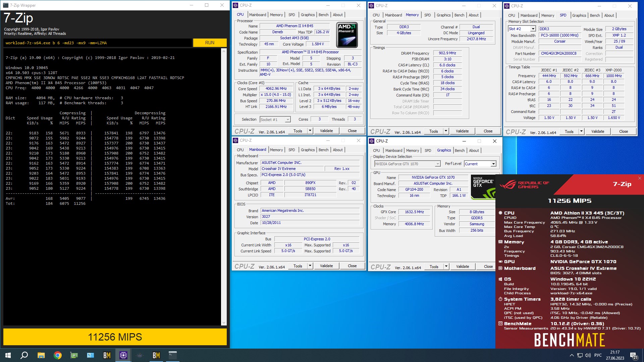Launch Google Chrome from the taskbar
644x362 pixels.
[x=58, y=355]
